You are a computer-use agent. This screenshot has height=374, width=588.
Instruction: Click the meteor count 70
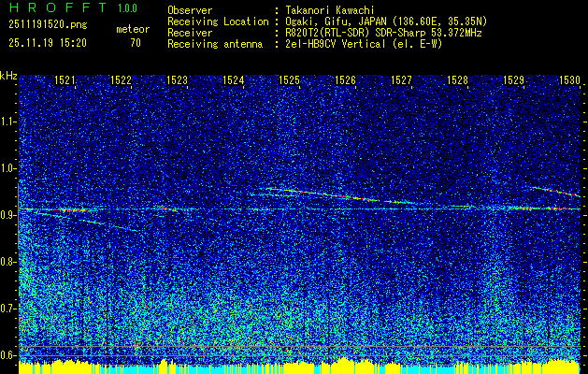[x=136, y=43]
